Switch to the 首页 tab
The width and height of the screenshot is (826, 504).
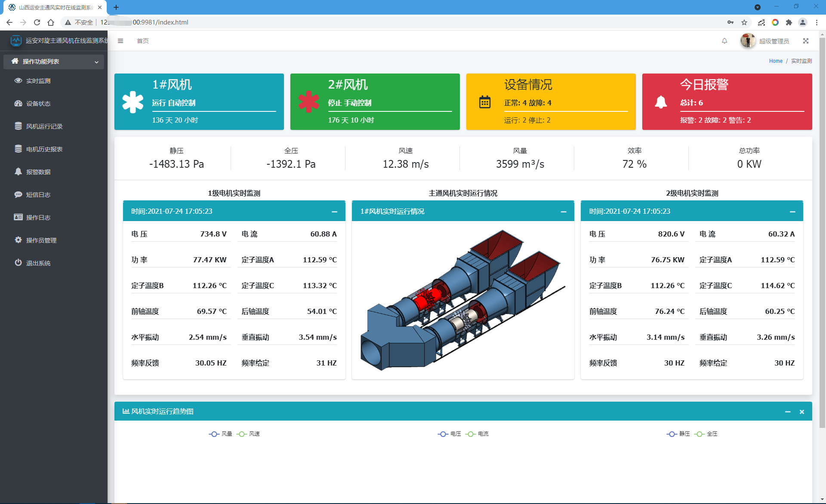click(x=142, y=41)
